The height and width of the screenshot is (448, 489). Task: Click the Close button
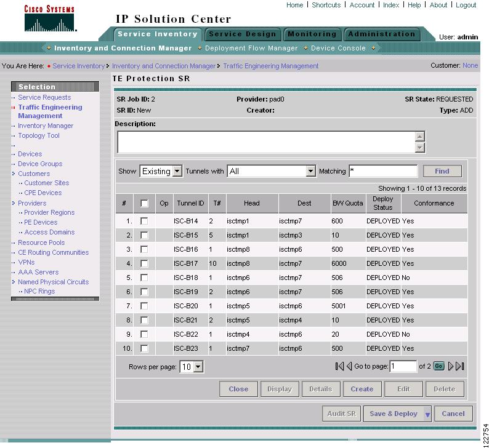click(x=238, y=389)
